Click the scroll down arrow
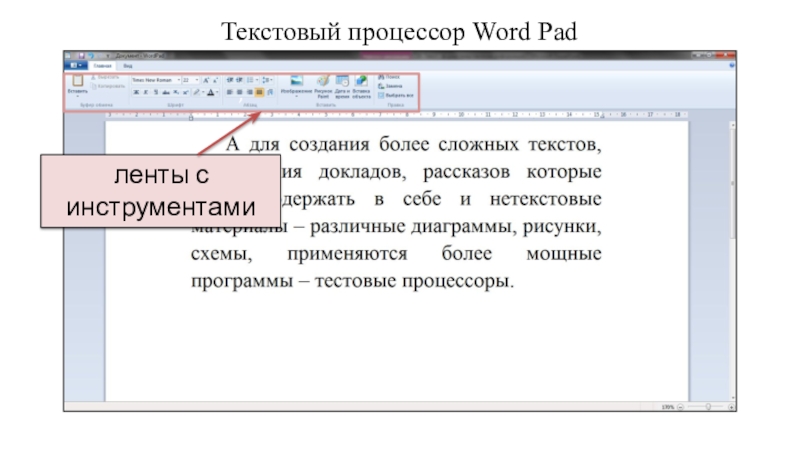Image resolution: width=800 pixels, height=450 pixels. tap(733, 398)
